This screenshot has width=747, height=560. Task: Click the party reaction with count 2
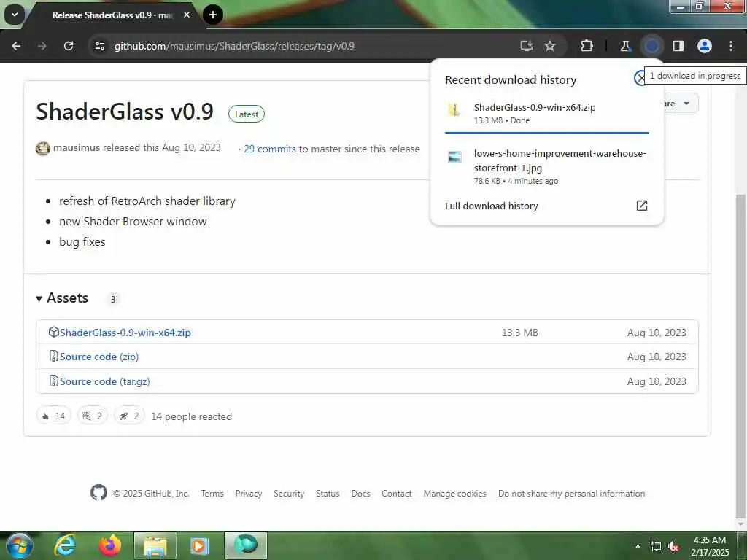[93, 416]
